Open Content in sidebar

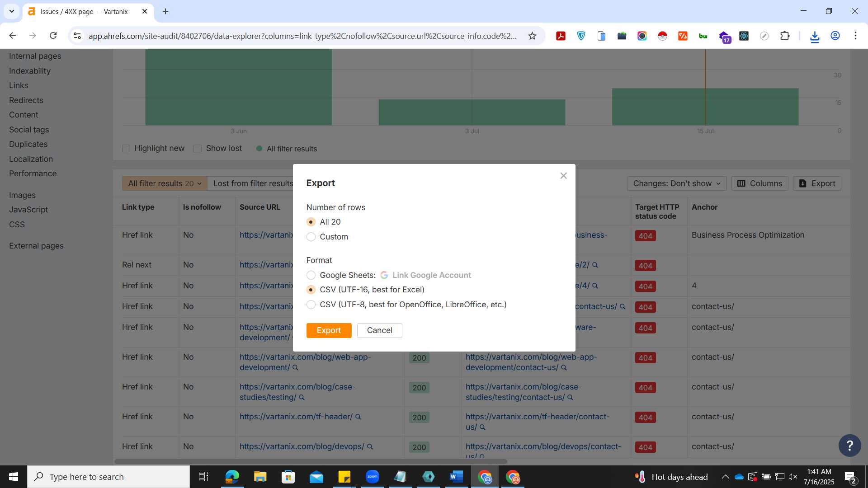coord(24,115)
